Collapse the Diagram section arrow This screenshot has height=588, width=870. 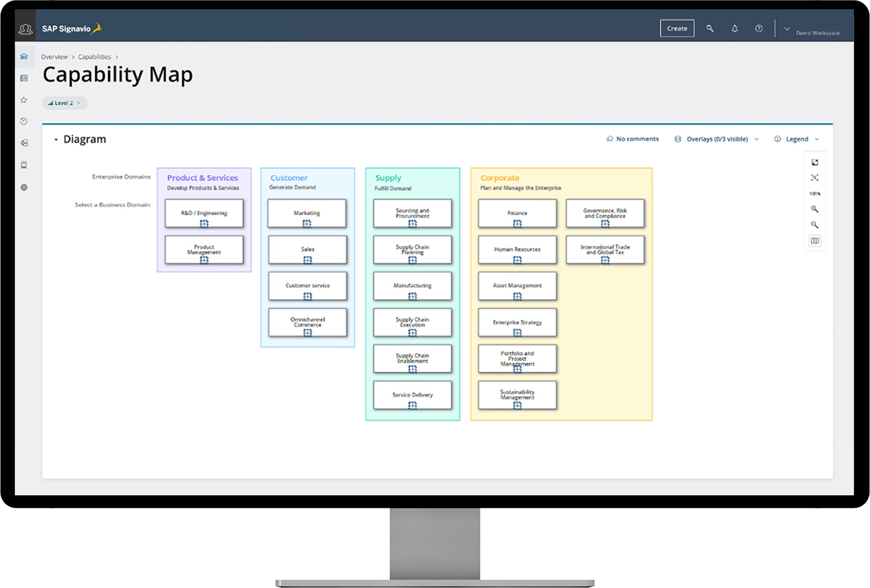[56, 139]
